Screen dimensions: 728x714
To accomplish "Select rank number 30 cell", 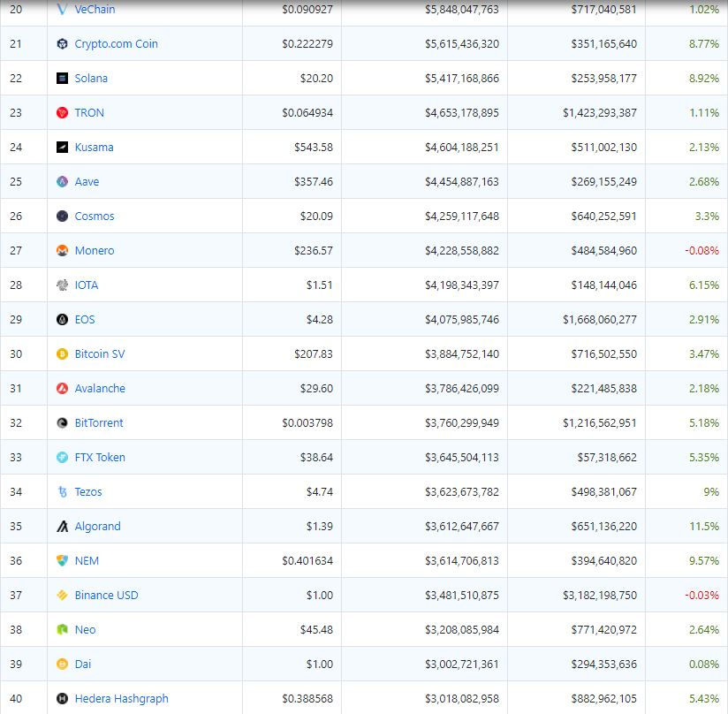I will pos(16,353).
